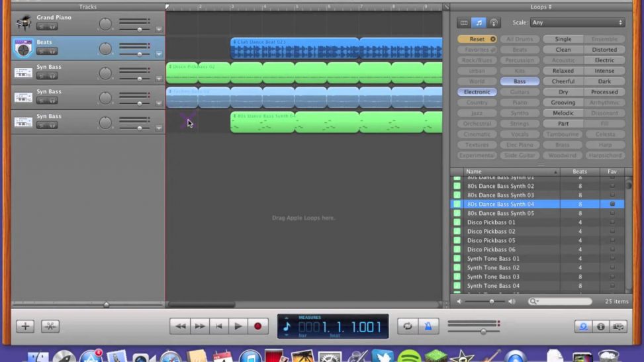Screen dimensions: 644x362
Task: Open the track editor scissors button
Action: 50,326
